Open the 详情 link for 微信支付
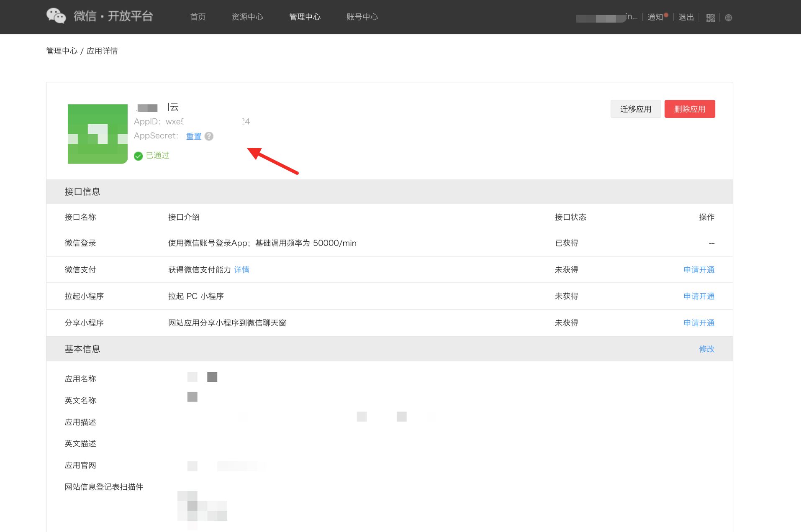The image size is (801, 532). (x=242, y=270)
